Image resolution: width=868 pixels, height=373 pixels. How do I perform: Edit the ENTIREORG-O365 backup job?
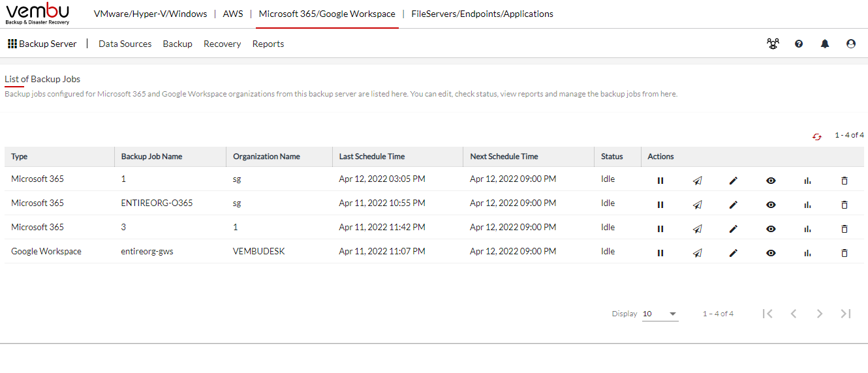[x=734, y=205]
